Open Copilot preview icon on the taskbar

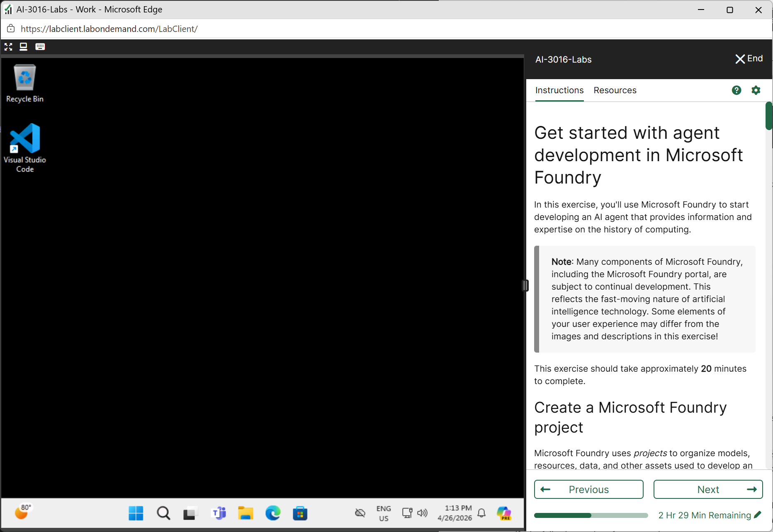[504, 513]
